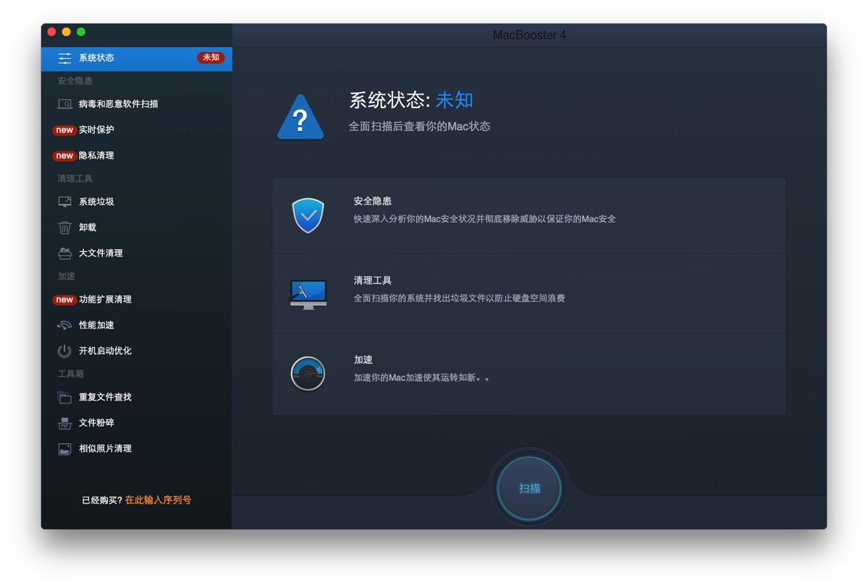This screenshot has height=588, width=868.
Task: Open the 开机启动优化 power icon
Action: [x=65, y=351]
